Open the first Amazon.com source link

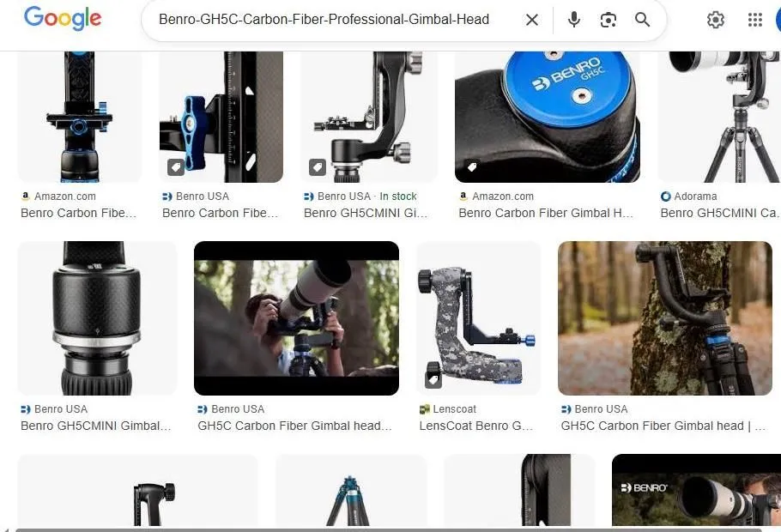[x=58, y=196]
